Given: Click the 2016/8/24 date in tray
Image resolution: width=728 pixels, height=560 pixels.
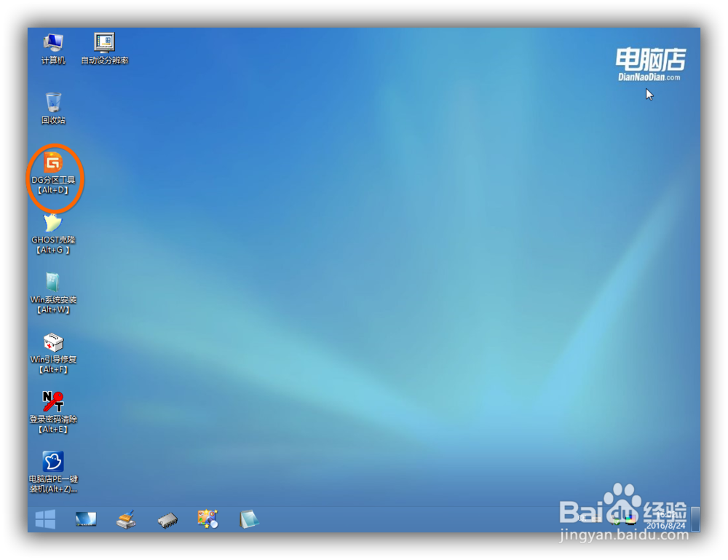Looking at the screenshot, I should [x=666, y=526].
